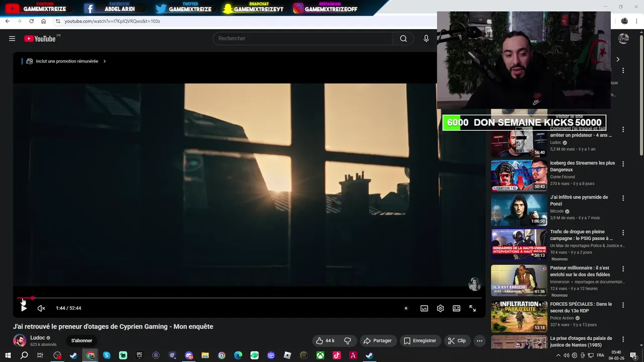Open options for pyramide de Ponzi video
644x362 pixels.
623,198
